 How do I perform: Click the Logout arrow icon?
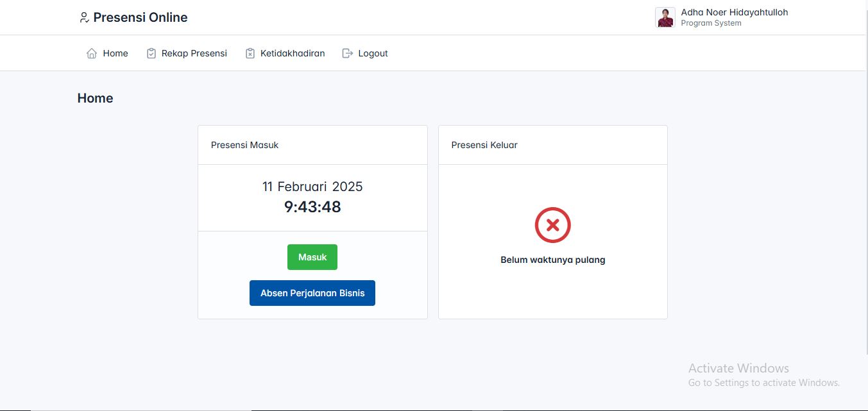(x=348, y=53)
